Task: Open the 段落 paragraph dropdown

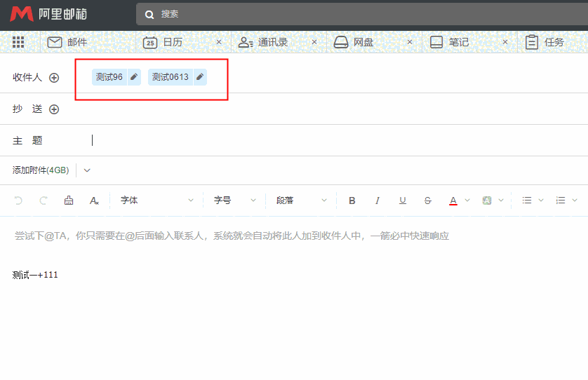Action: pos(301,201)
